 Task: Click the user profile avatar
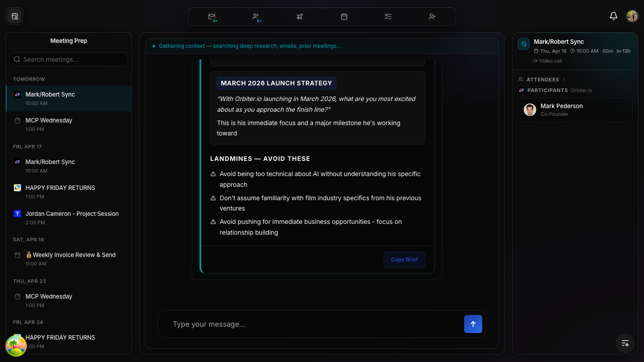point(632,16)
